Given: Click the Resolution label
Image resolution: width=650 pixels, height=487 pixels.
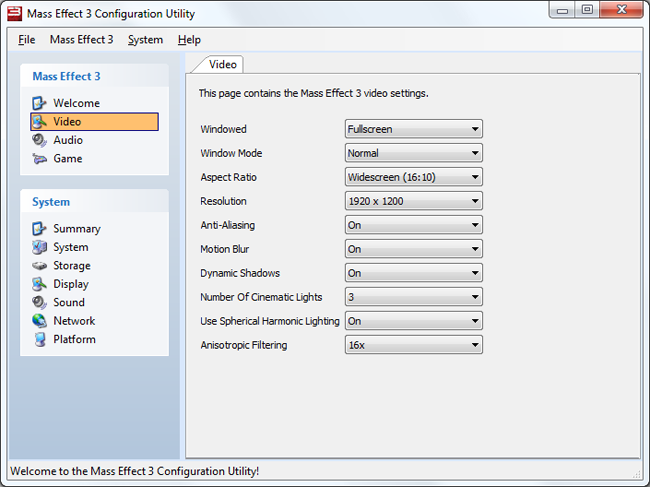Looking at the screenshot, I should [223, 201].
